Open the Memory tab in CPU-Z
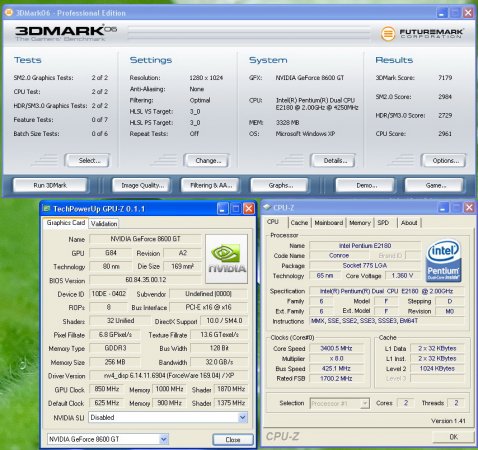 (x=360, y=223)
